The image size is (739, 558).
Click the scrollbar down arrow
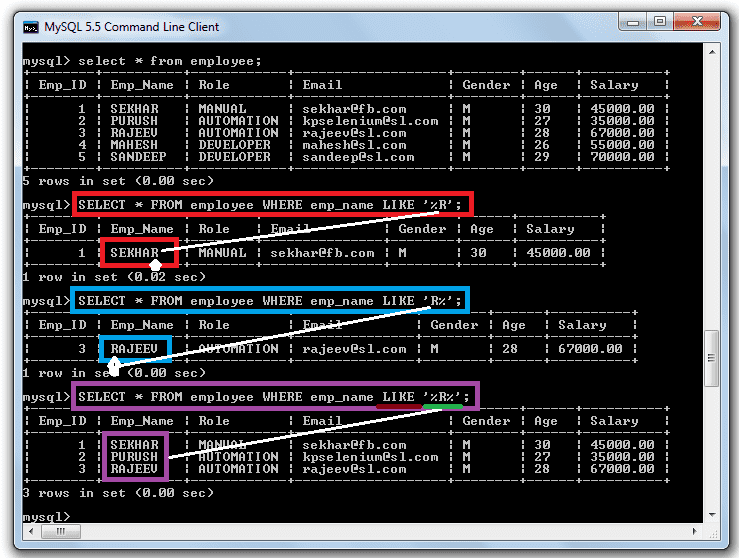(x=712, y=512)
